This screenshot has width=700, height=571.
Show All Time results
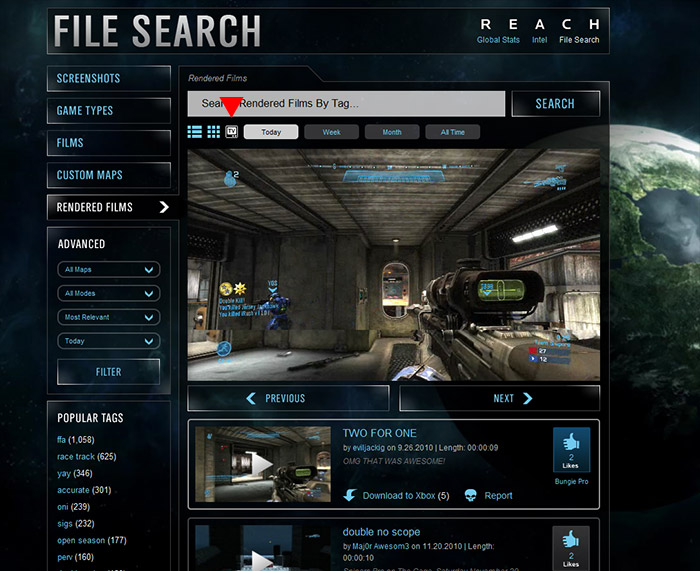click(452, 132)
